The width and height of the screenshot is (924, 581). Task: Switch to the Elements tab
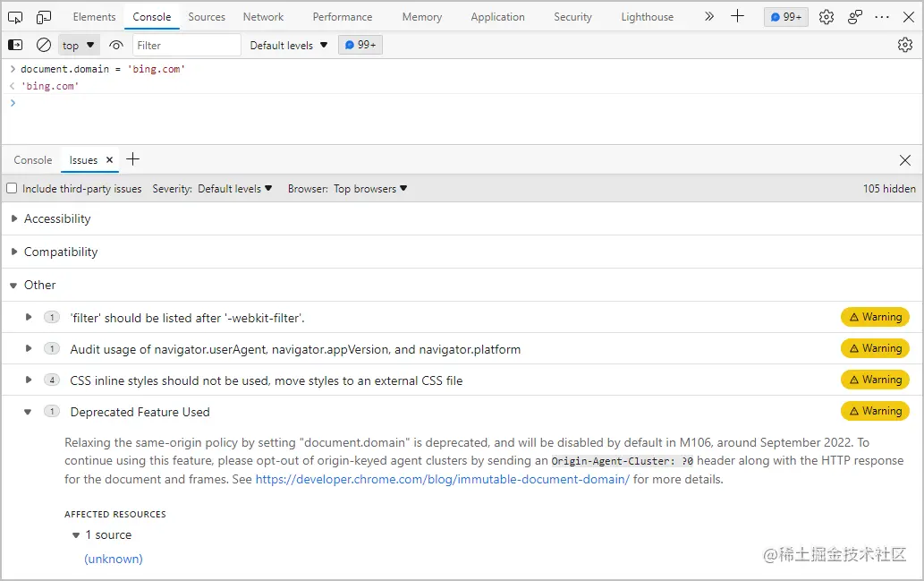[x=94, y=17]
